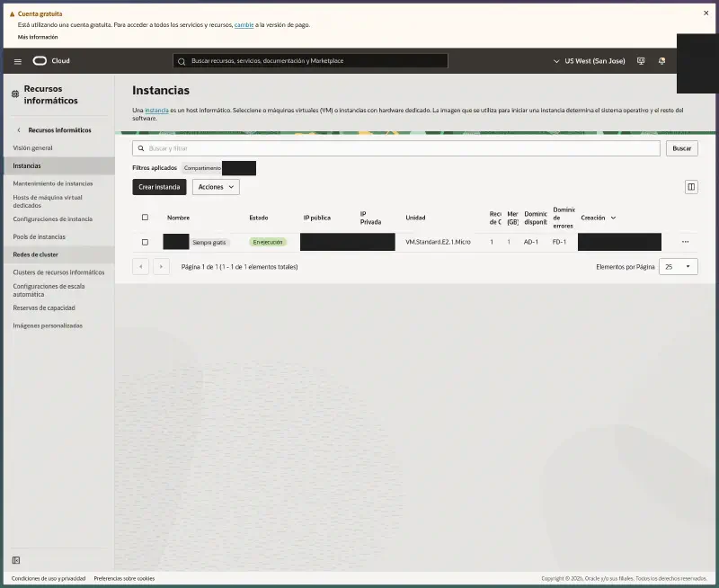Collapse the sidebar panel icon

click(x=16, y=560)
